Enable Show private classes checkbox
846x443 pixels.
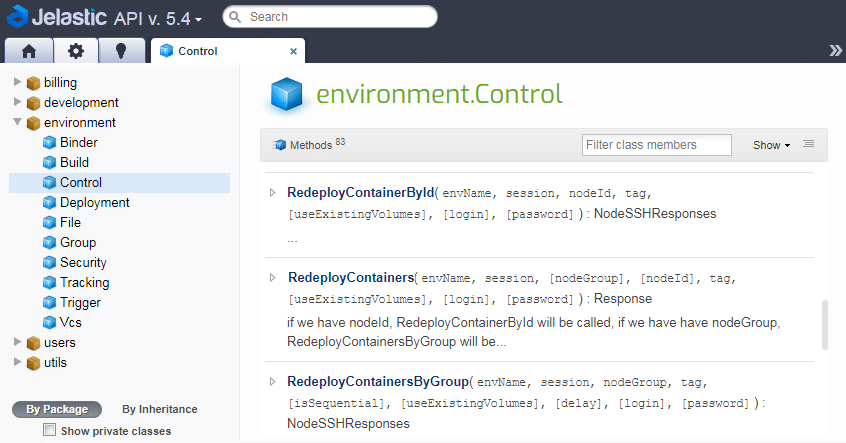point(50,430)
